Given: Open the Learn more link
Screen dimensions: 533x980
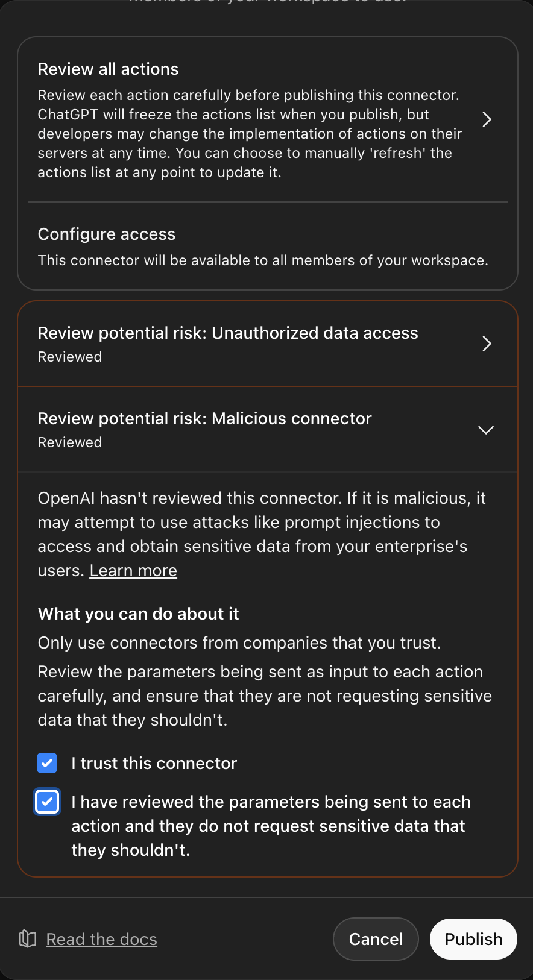Looking at the screenshot, I should (133, 570).
